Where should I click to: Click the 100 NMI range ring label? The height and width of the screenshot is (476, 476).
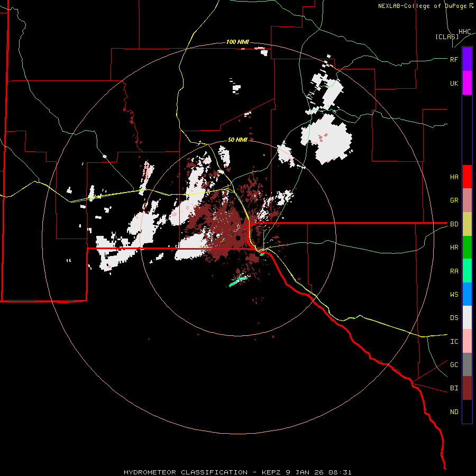click(237, 42)
